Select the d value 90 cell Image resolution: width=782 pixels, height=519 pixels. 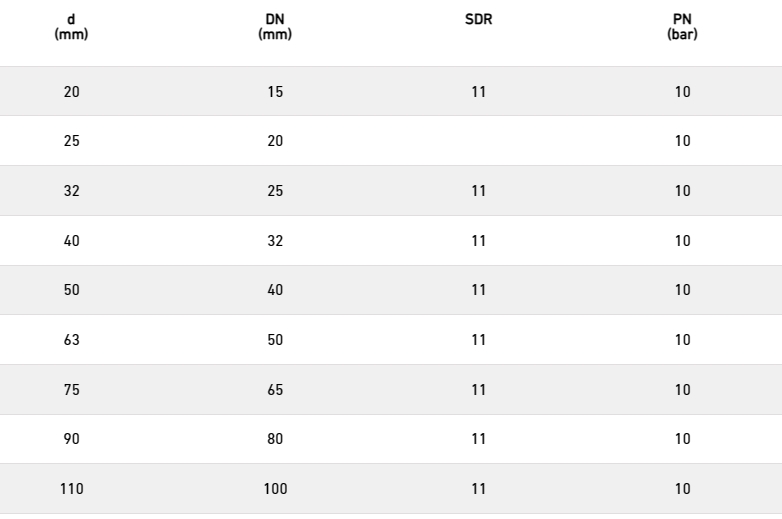pos(71,439)
